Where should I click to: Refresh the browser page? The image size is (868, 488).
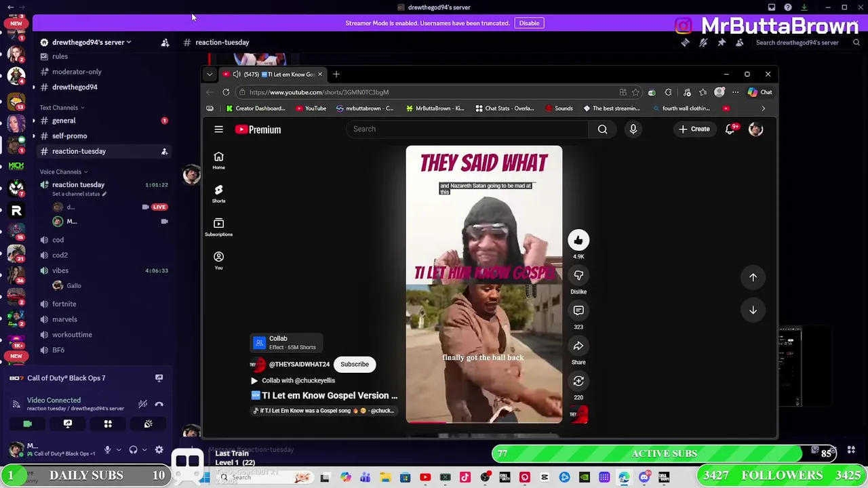226,92
